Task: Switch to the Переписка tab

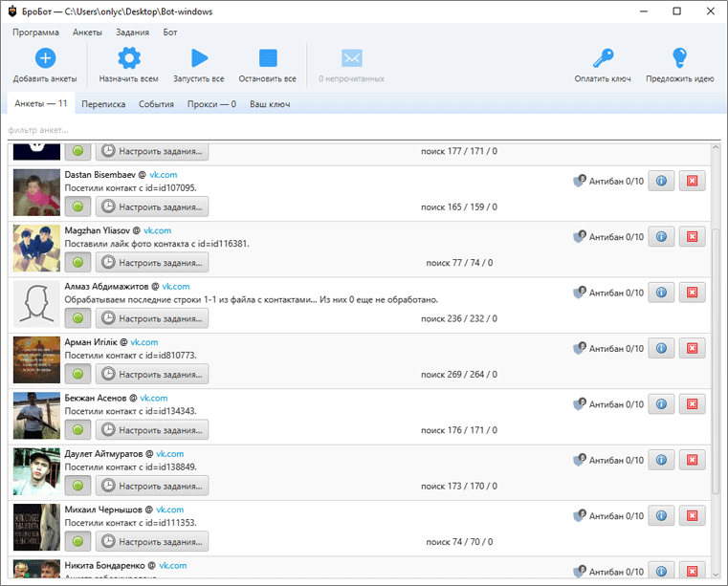Action: coord(103,104)
